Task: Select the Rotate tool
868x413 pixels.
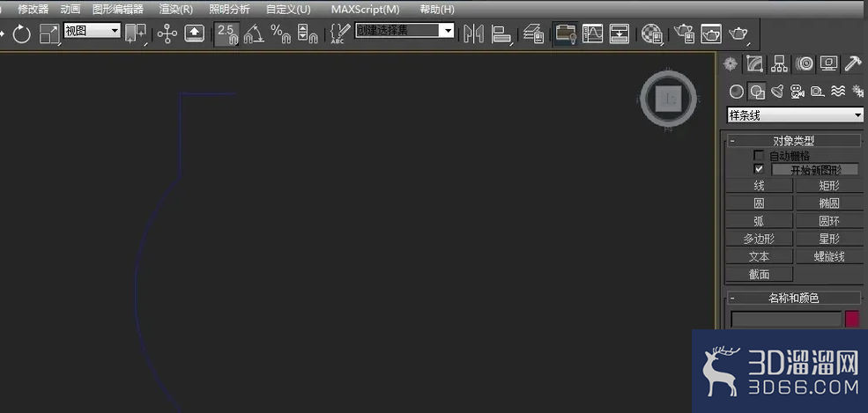Action: (21, 34)
